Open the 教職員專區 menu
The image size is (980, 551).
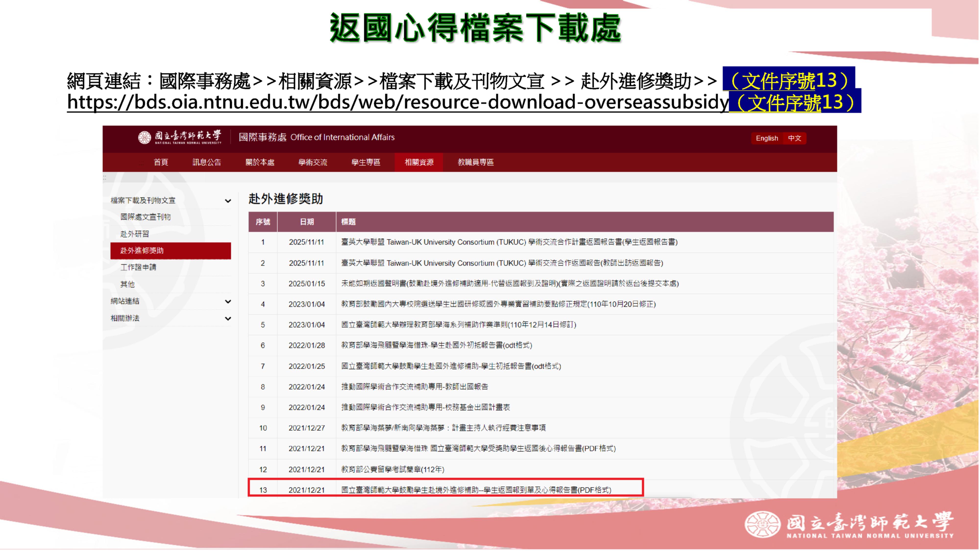(476, 162)
